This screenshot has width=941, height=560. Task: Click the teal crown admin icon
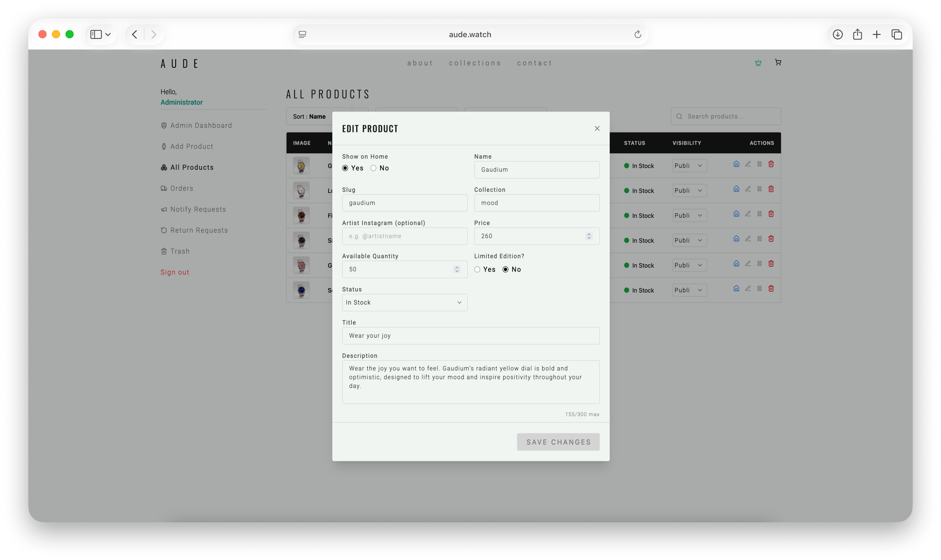click(x=758, y=63)
